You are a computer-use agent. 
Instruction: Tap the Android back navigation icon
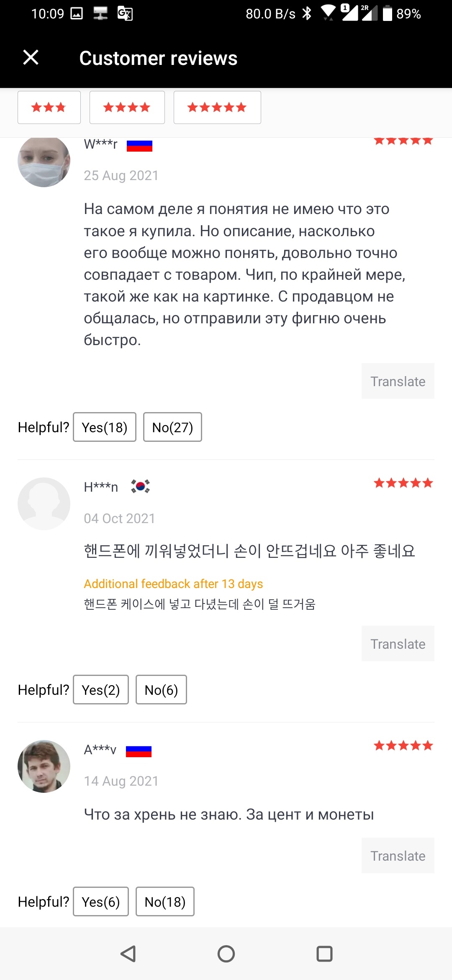pos(128,954)
